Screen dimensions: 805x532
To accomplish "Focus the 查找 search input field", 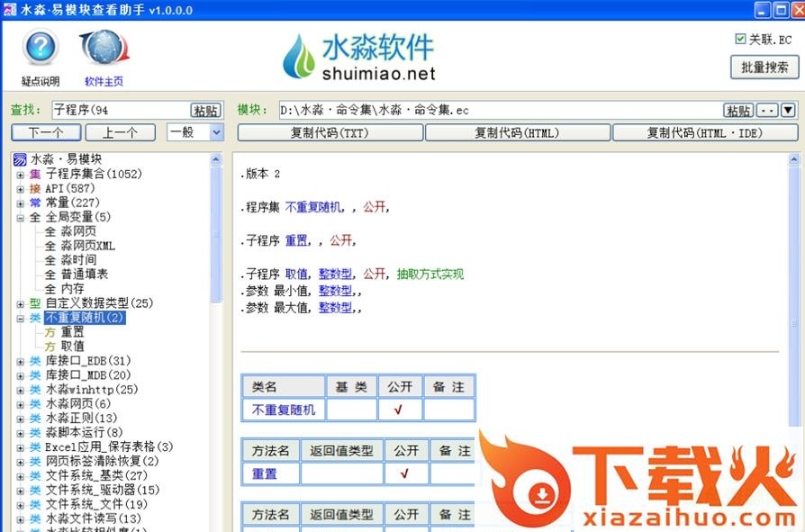I will [x=122, y=110].
